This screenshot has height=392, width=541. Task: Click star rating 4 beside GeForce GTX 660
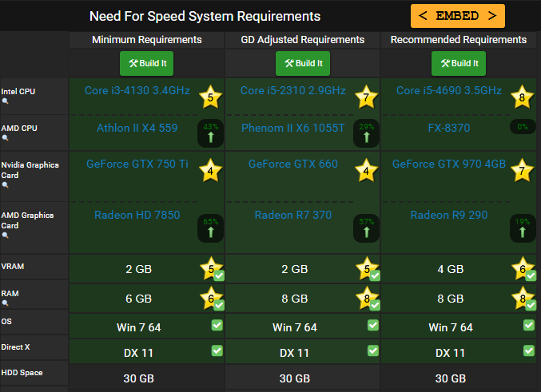pyautogui.click(x=367, y=170)
